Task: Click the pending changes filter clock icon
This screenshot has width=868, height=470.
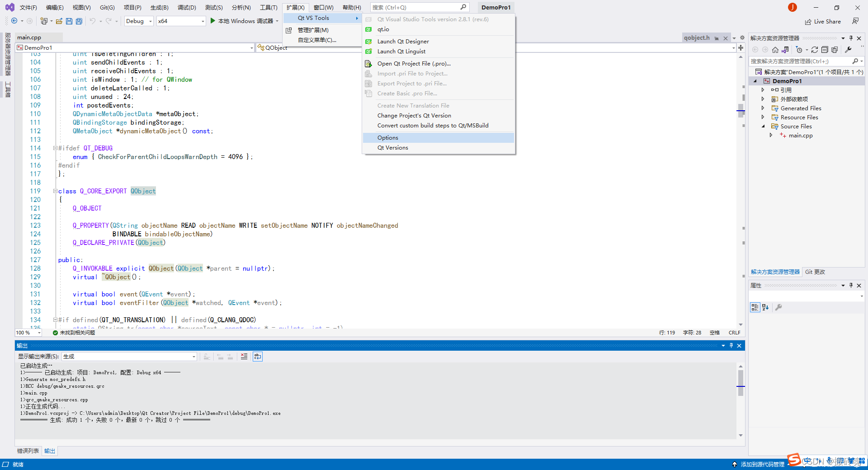Action: [x=799, y=50]
